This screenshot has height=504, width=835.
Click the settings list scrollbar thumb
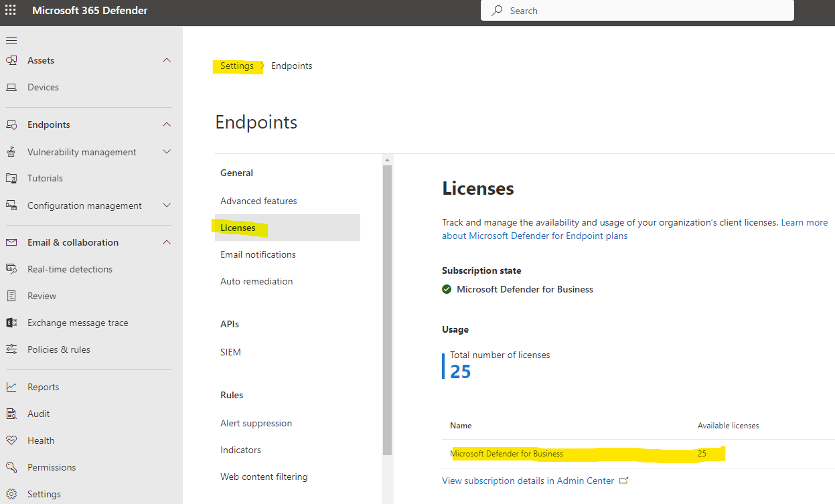387,310
